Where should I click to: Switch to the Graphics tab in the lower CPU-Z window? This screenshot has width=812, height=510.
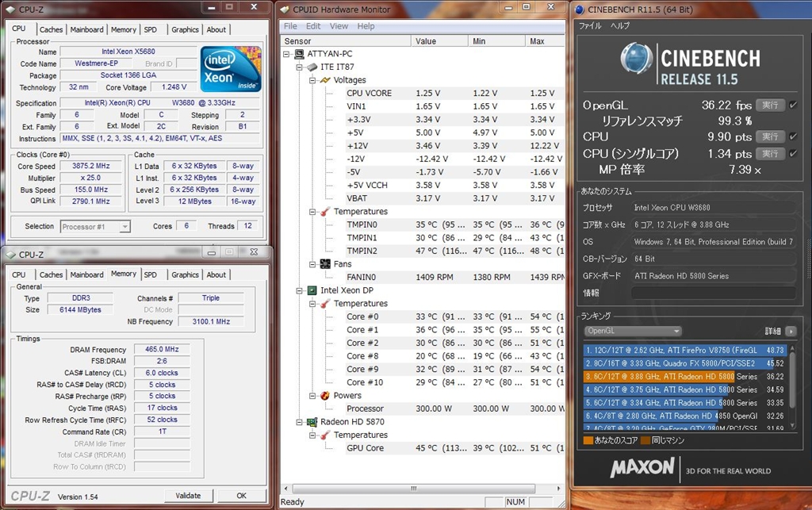click(185, 275)
